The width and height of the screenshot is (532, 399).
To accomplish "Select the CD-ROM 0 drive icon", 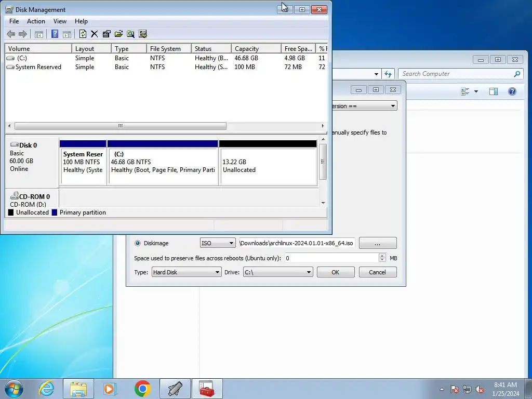I will [14, 195].
